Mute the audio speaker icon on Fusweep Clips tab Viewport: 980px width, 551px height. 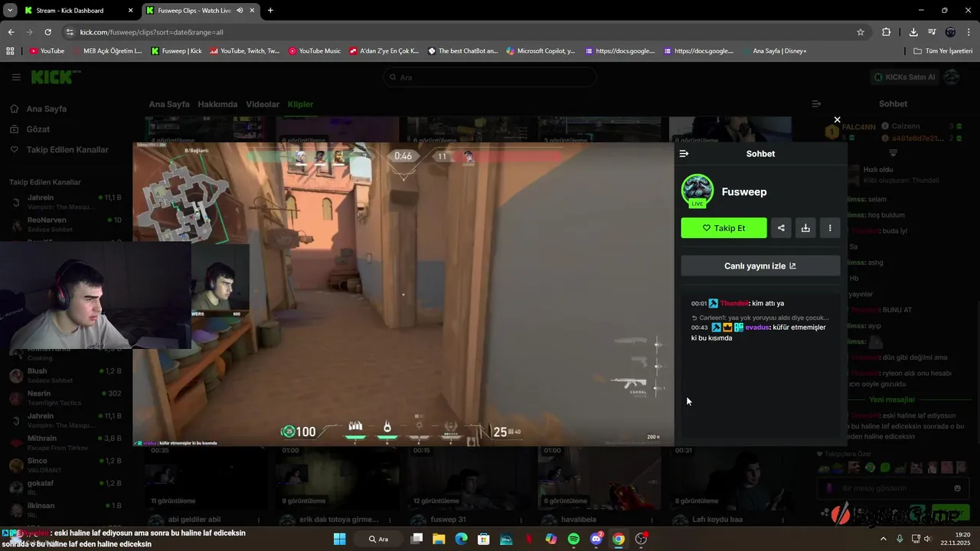point(240,11)
